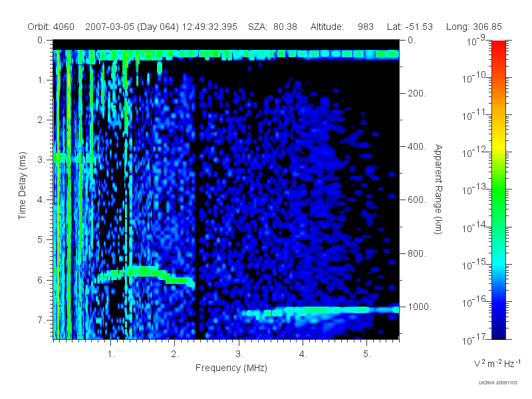Click the 'Lat: -51.53' header value

410,27
